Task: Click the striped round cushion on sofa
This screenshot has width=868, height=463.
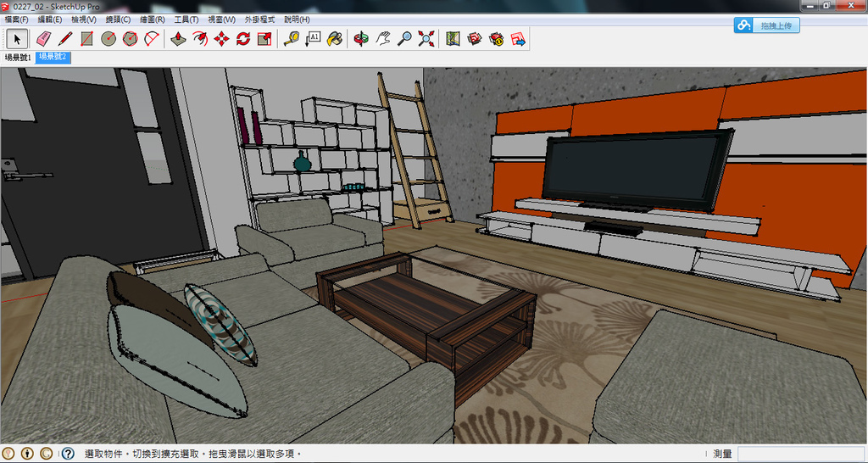Action: click(x=220, y=324)
